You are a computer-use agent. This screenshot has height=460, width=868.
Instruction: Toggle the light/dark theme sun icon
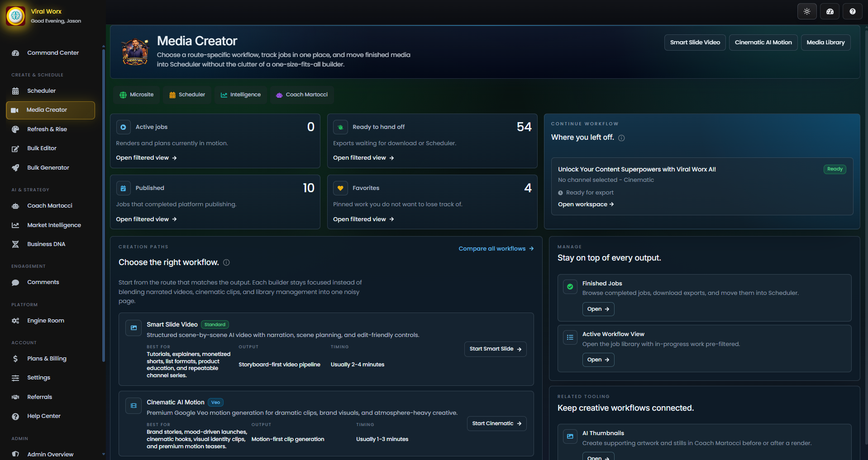tap(807, 11)
